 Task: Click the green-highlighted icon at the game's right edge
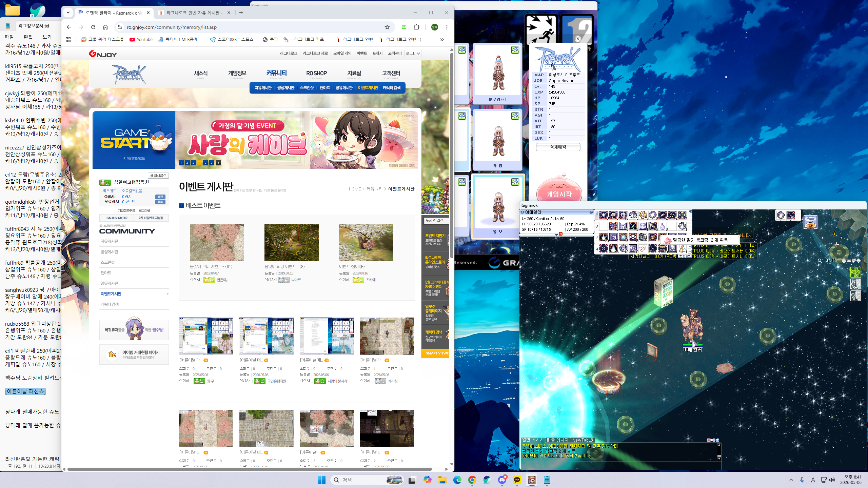point(855,272)
